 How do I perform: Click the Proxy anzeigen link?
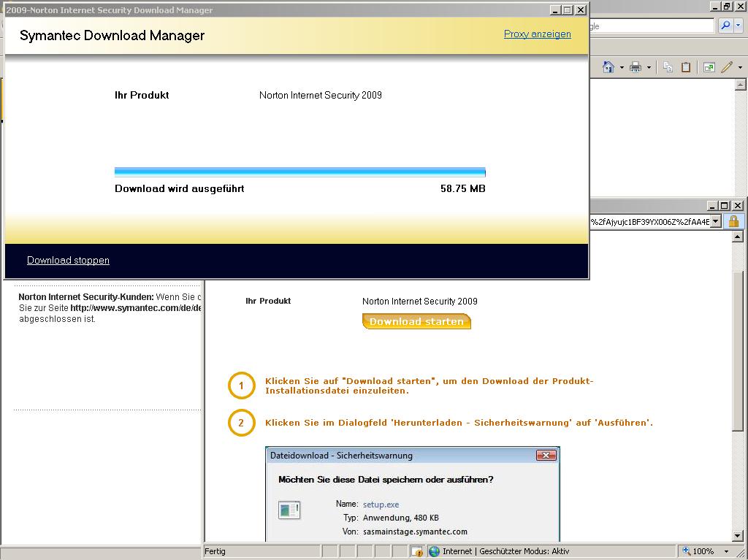point(537,34)
